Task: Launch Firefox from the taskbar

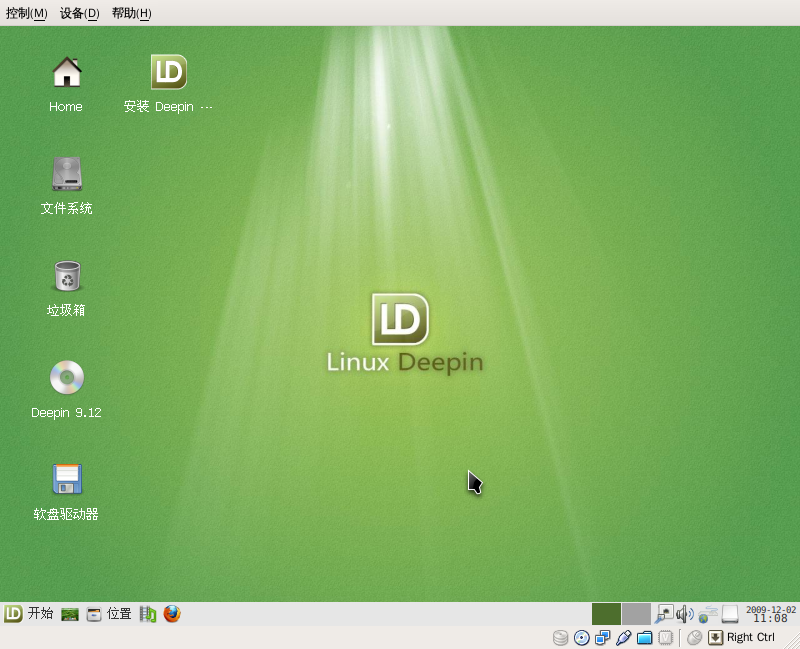Action: pyautogui.click(x=172, y=614)
